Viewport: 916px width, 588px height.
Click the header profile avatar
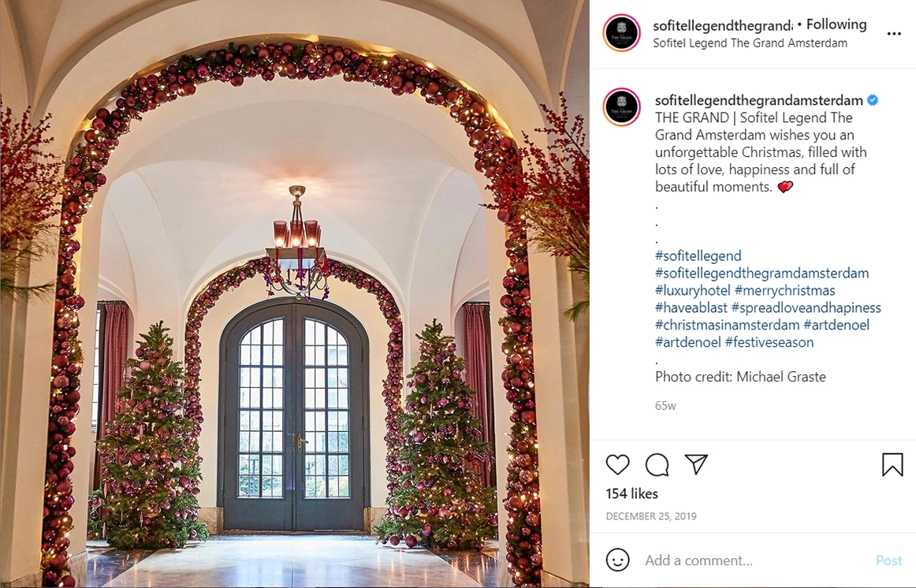[621, 33]
